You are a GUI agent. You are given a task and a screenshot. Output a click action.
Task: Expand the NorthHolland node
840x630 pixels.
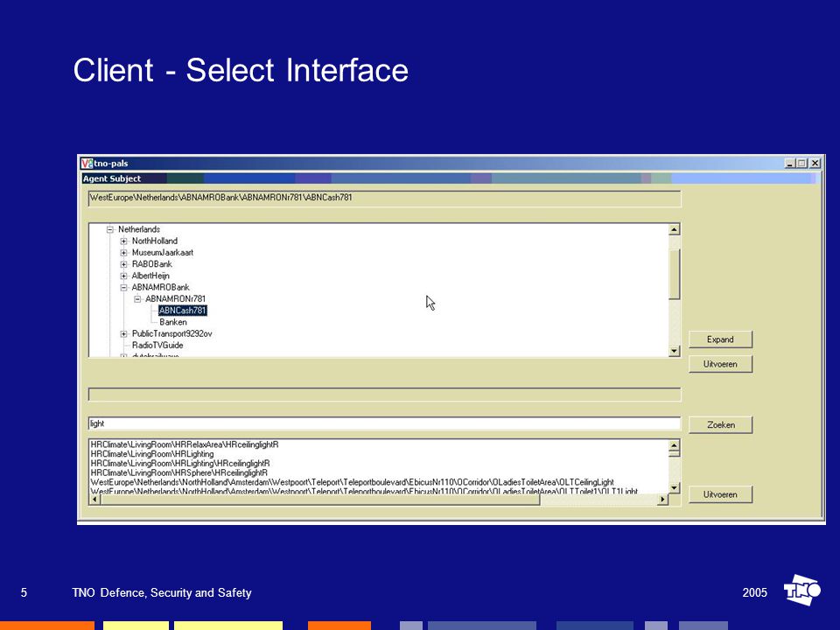(x=123, y=241)
